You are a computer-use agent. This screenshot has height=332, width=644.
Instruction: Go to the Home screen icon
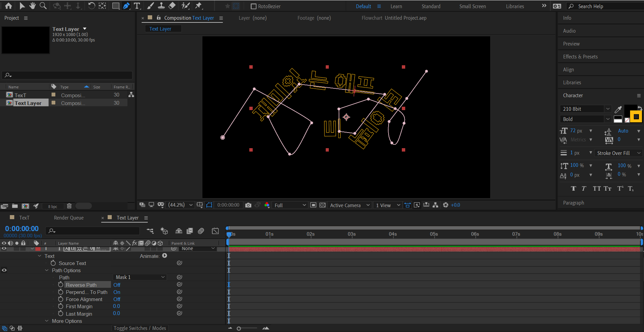[x=8, y=6]
